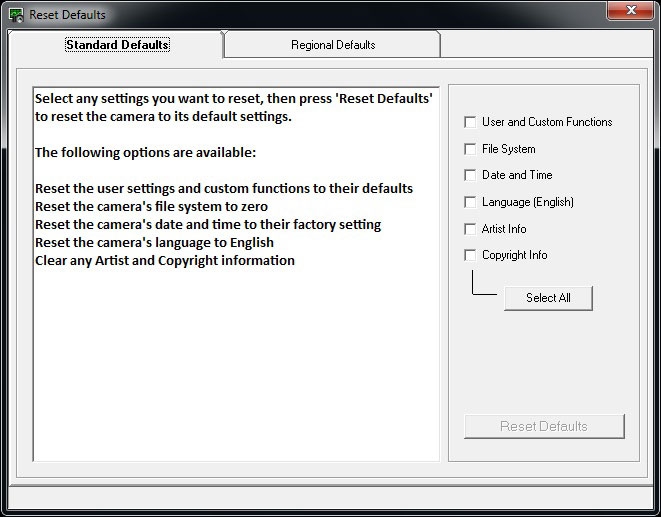Open the Regional Defaults tab

333,45
